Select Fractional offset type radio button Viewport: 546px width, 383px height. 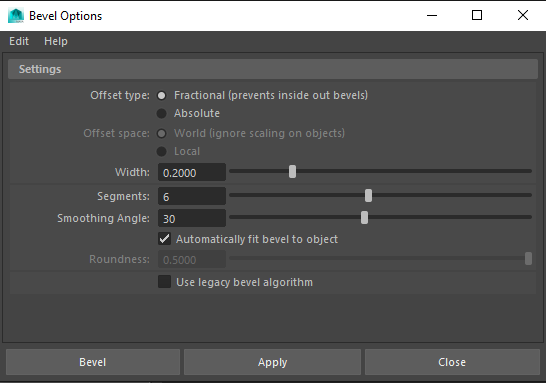pos(162,95)
